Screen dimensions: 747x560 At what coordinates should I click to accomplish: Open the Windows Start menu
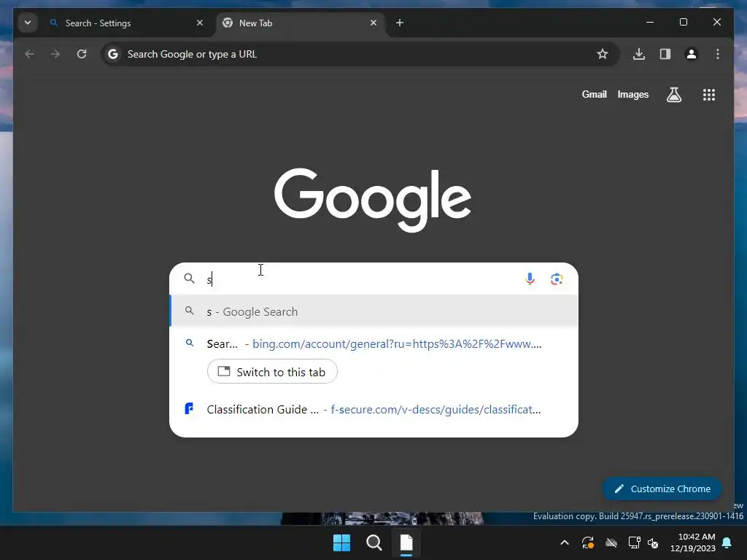(x=341, y=542)
